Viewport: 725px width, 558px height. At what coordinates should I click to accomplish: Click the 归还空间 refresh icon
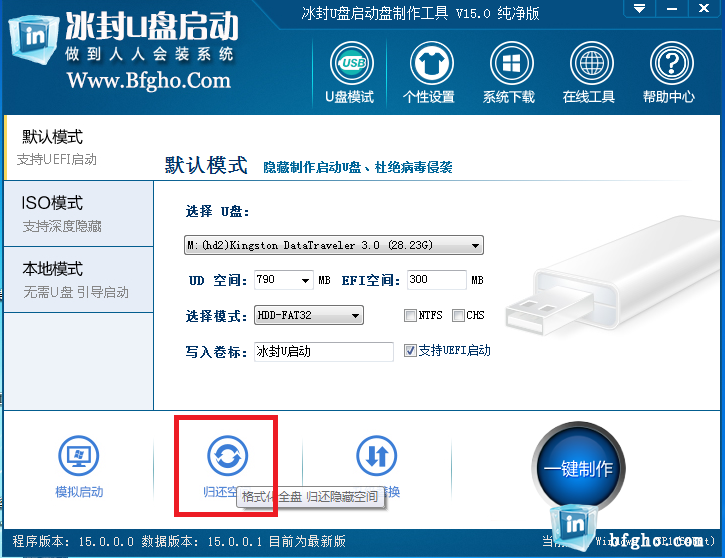pyautogui.click(x=227, y=455)
